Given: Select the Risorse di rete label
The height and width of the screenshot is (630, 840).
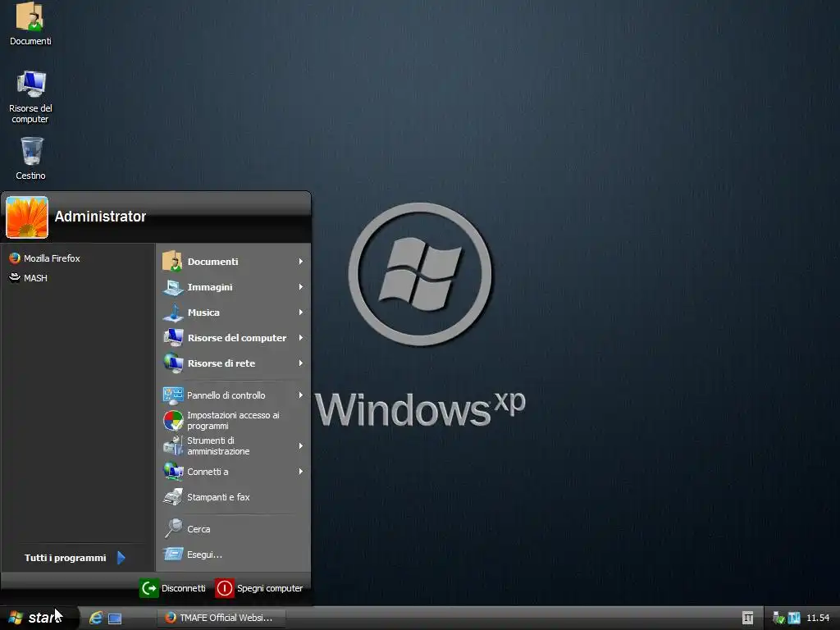Looking at the screenshot, I should (x=221, y=363).
